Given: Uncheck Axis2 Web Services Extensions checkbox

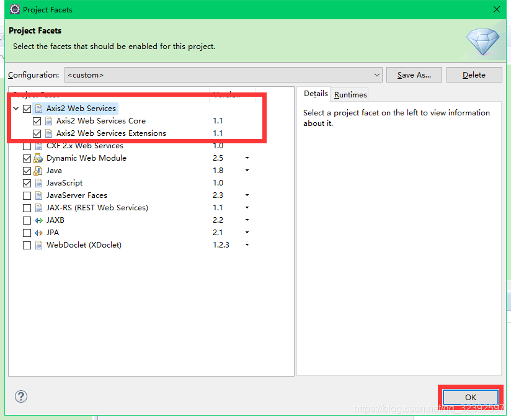Looking at the screenshot, I should click(x=37, y=134).
